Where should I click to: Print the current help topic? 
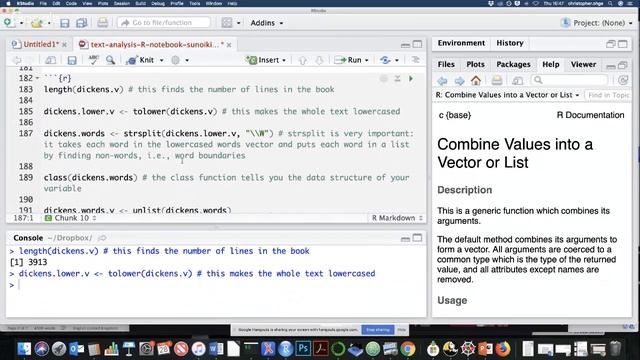tap(497, 80)
